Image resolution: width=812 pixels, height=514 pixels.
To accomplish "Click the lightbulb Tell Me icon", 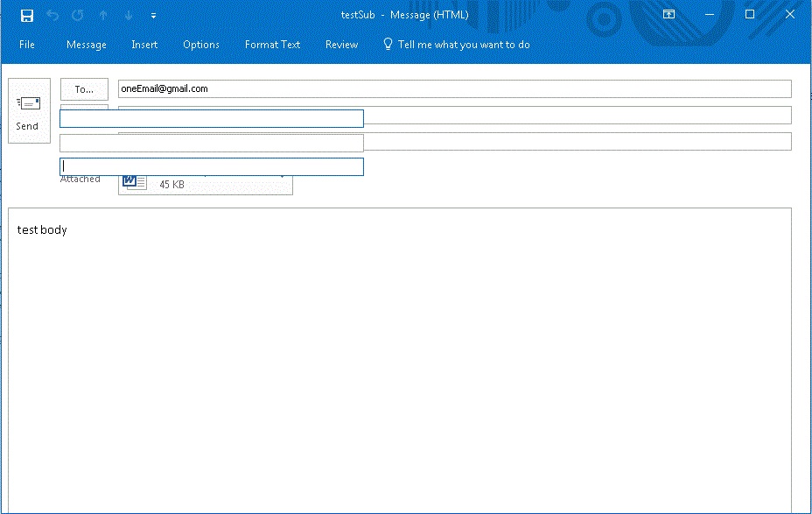I will pos(388,44).
